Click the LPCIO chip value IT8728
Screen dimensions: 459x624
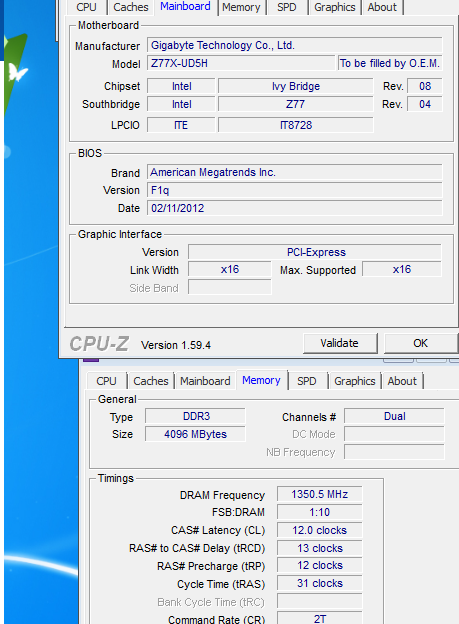pos(296,125)
